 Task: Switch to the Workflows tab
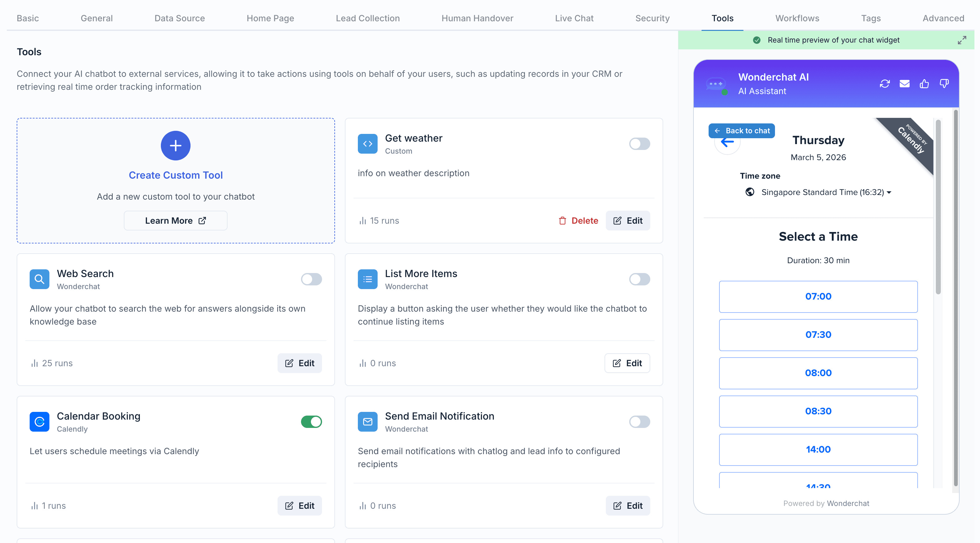tap(797, 18)
